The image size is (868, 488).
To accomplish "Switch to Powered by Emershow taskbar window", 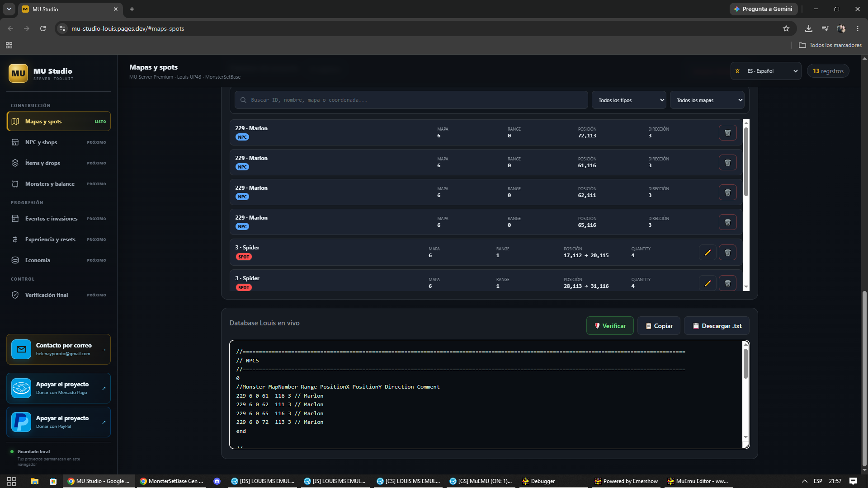I will (x=626, y=481).
